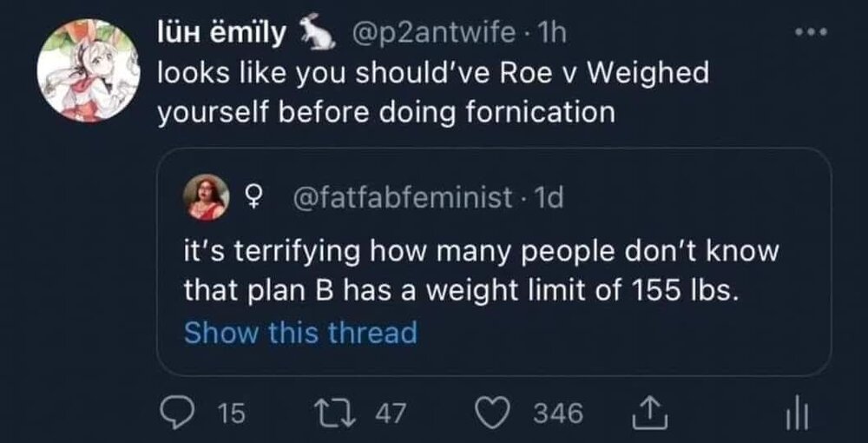Viewport: 868px width, 443px height.
Task: Open the quoted tweet author's small avatar
Action: 206,198
